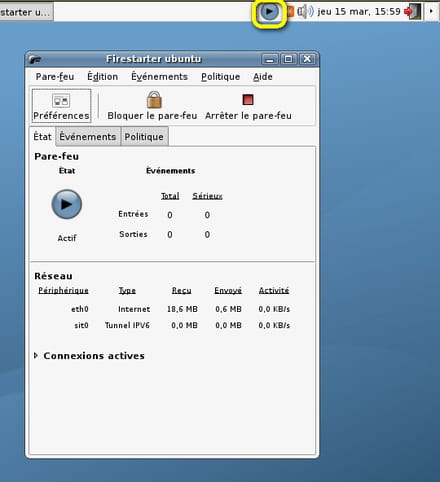Viewport: 440px width, 482px height.
Task: Click the Bloquer le pare-feu lock icon
Action: click(154, 100)
